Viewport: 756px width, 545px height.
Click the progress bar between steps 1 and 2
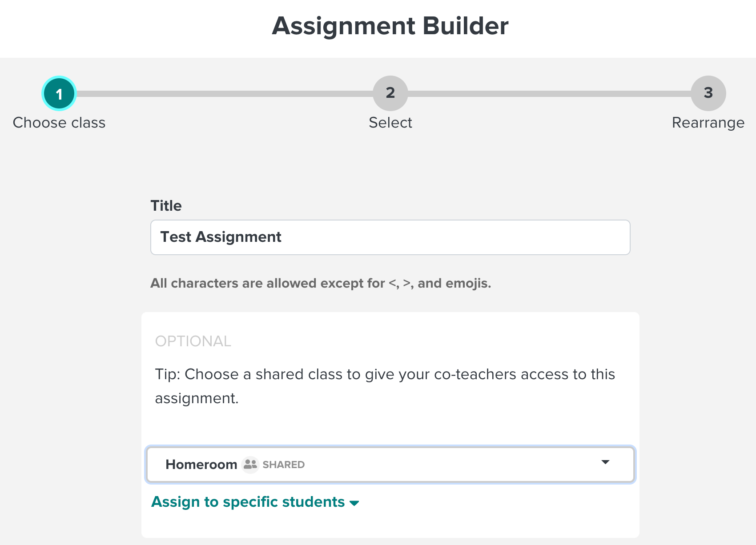[x=225, y=94]
